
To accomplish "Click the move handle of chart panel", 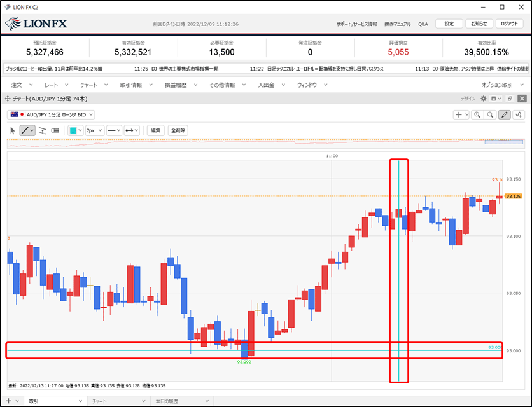I will click(8, 99).
